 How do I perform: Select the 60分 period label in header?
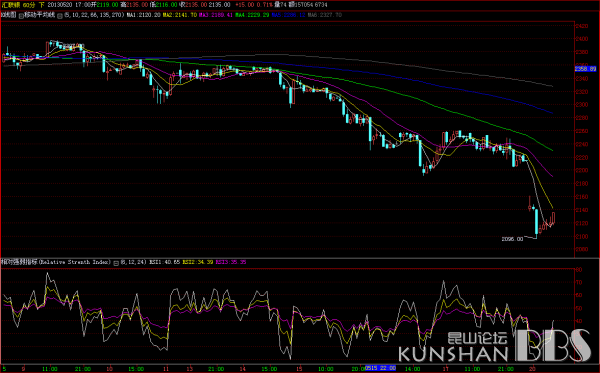tap(30, 5)
